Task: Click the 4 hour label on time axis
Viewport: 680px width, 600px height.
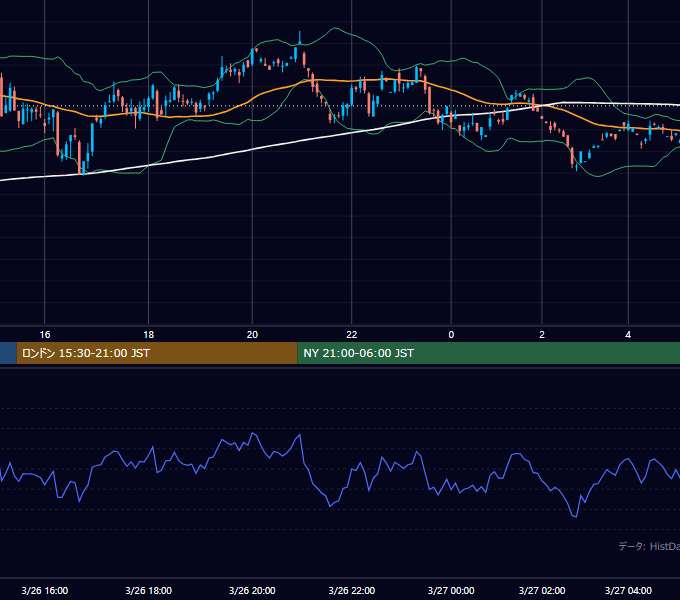Action: [x=628, y=335]
